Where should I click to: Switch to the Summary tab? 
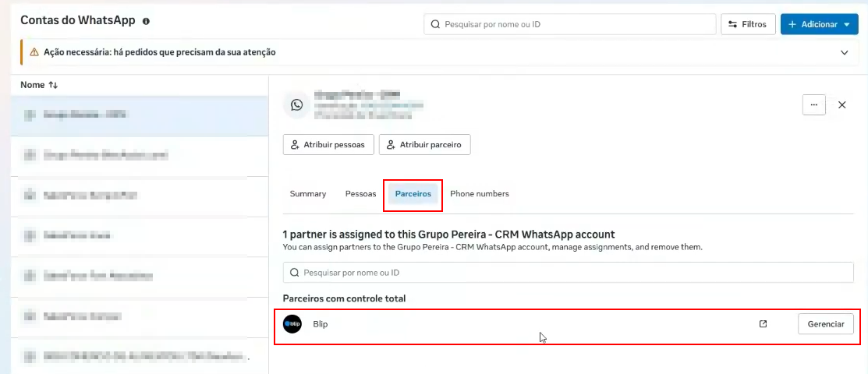(308, 194)
